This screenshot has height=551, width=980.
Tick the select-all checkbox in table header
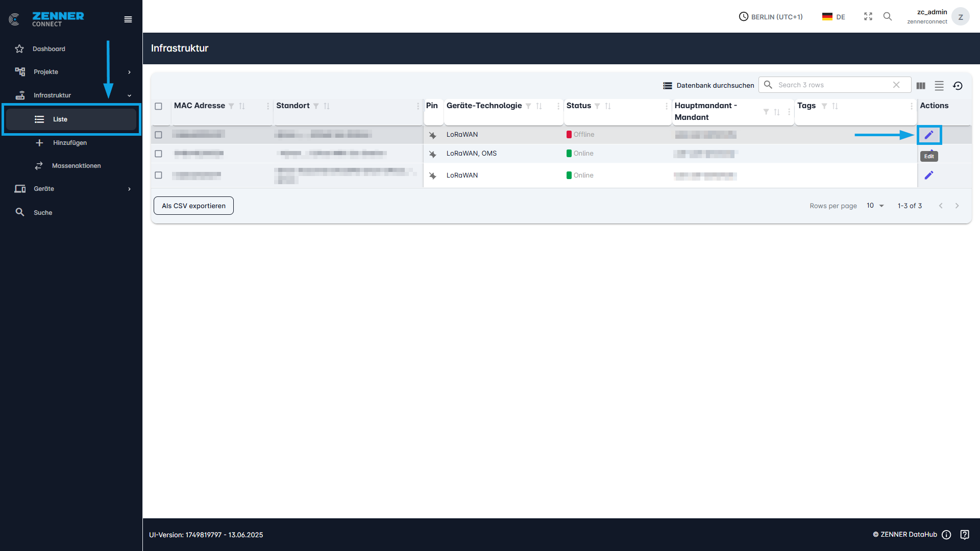158,106
